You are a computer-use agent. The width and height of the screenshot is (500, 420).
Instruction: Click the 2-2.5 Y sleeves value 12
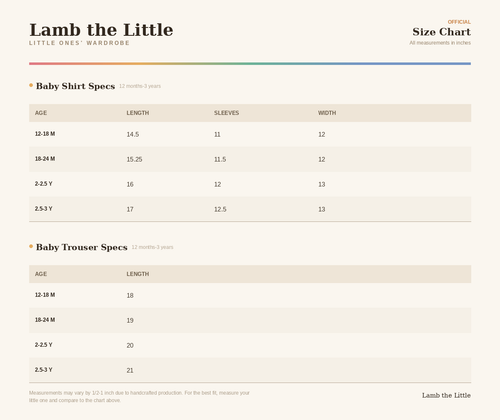(217, 184)
